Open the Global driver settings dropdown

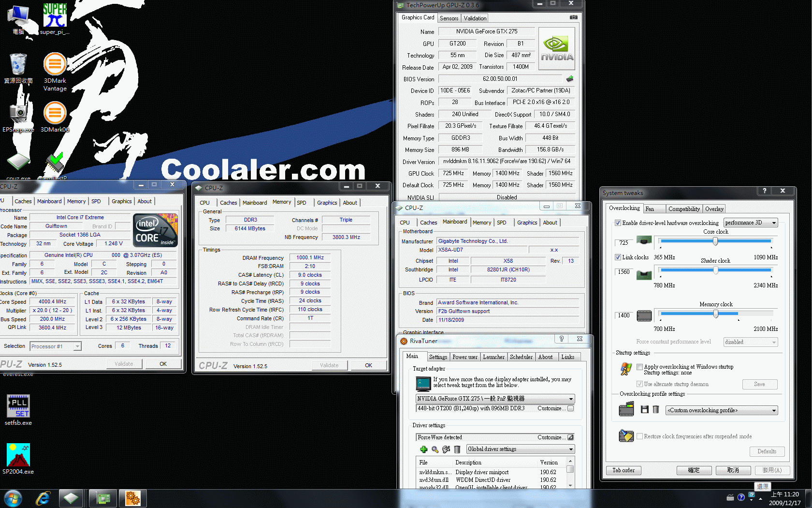point(521,449)
